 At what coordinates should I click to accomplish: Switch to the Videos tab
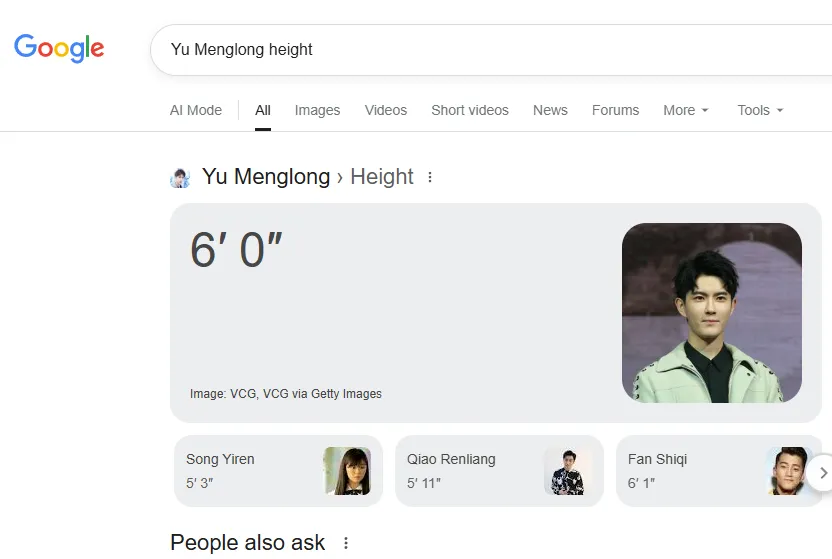click(386, 110)
